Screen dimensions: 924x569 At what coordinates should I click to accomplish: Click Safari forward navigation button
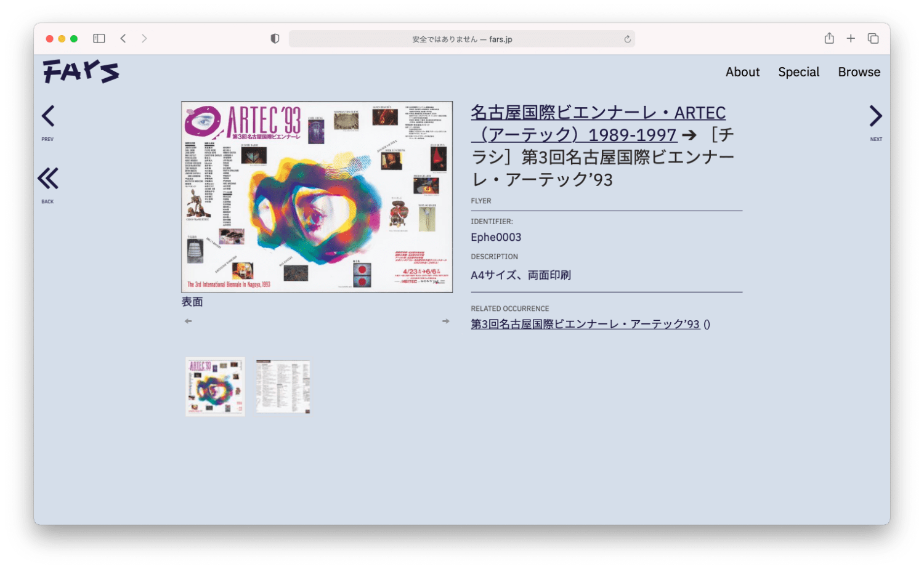click(x=144, y=38)
